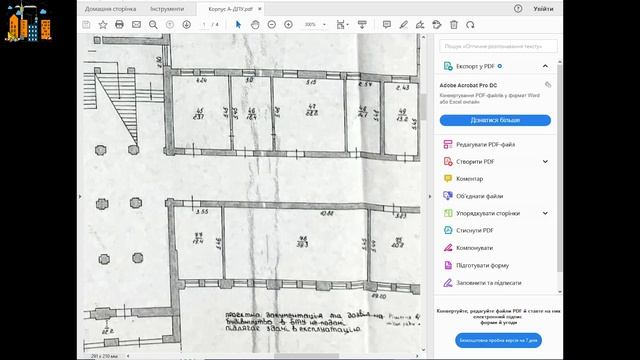Image resolution: width=640 pixels, height=360 pixels.
Task: Bookmark file with the star icon
Action: [103, 24]
